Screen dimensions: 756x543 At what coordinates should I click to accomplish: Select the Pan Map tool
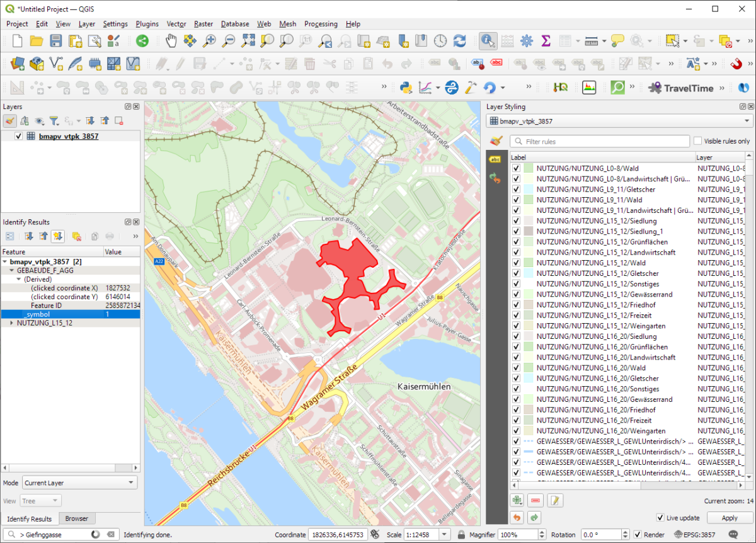(171, 40)
